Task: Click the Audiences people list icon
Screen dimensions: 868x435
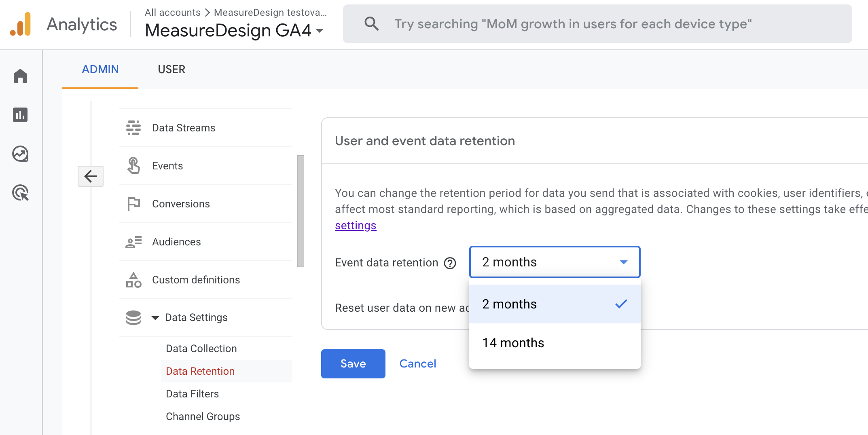Action: [133, 242]
